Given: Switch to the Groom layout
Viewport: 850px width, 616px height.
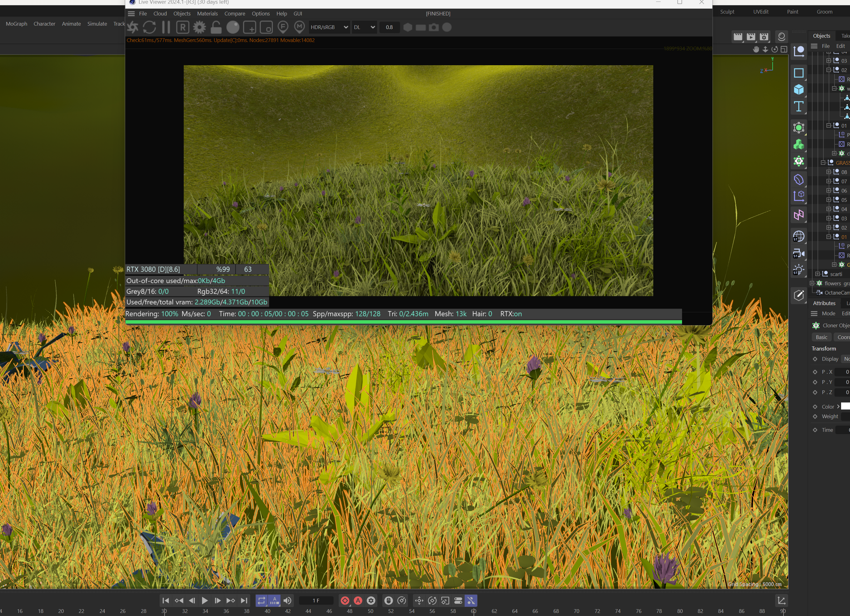Looking at the screenshot, I should (x=825, y=12).
